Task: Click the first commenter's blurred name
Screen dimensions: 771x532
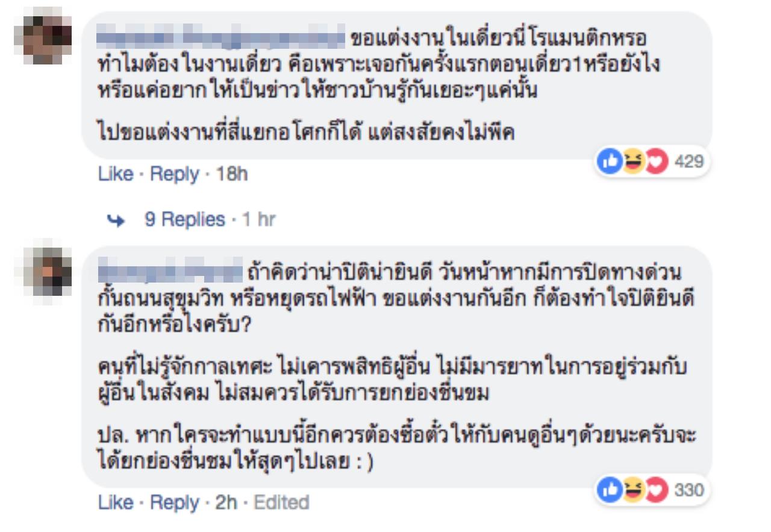Action: coord(221,38)
